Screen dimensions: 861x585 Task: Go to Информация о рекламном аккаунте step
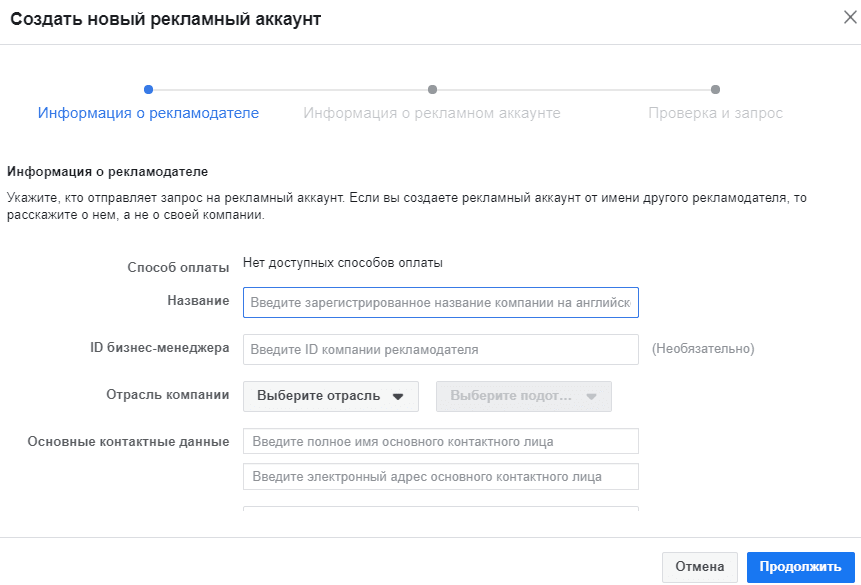coord(432,113)
